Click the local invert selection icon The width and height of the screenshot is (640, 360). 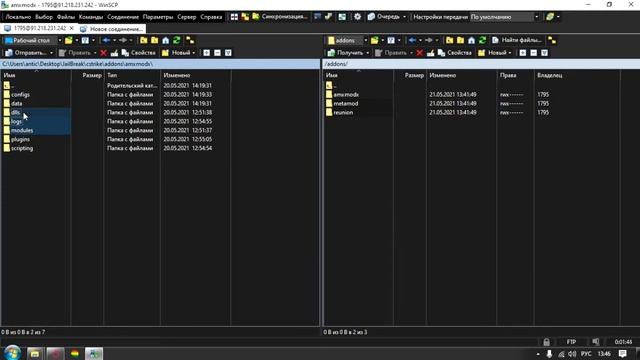(x=228, y=53)
